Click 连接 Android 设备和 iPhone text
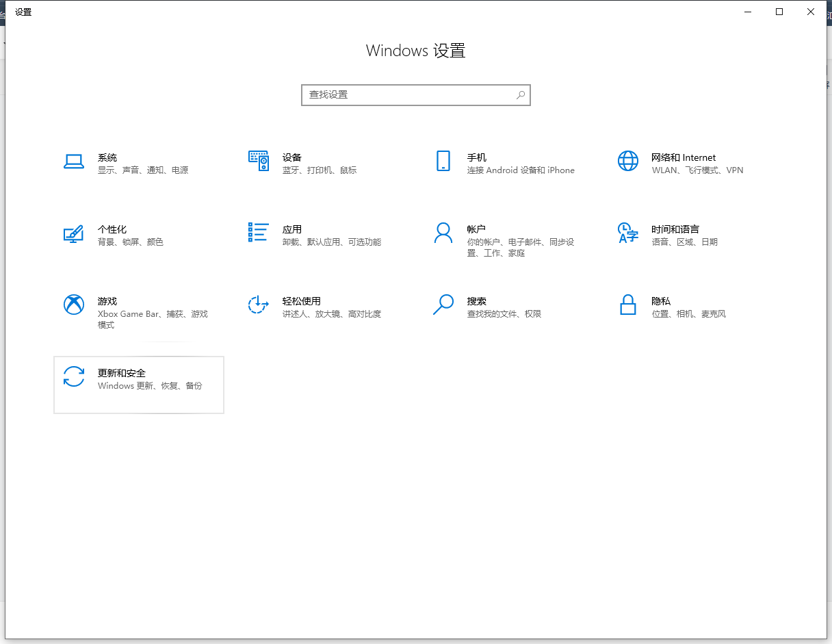 (x=521, y=170)
